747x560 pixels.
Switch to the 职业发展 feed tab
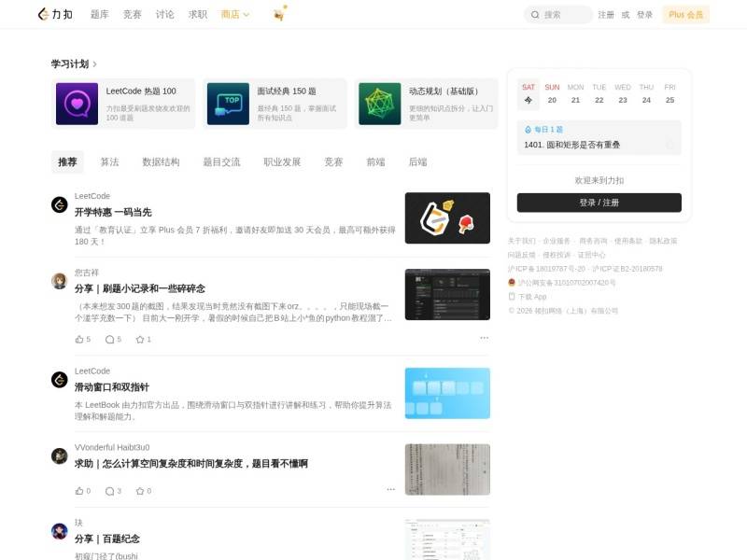tap(282, 161)
